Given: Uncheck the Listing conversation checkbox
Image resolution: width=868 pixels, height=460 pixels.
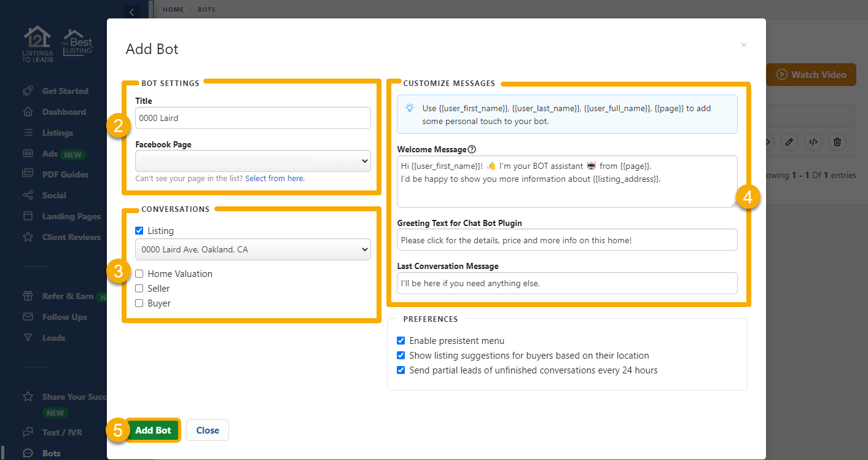Looking at the screenshot, I should 139,231.
